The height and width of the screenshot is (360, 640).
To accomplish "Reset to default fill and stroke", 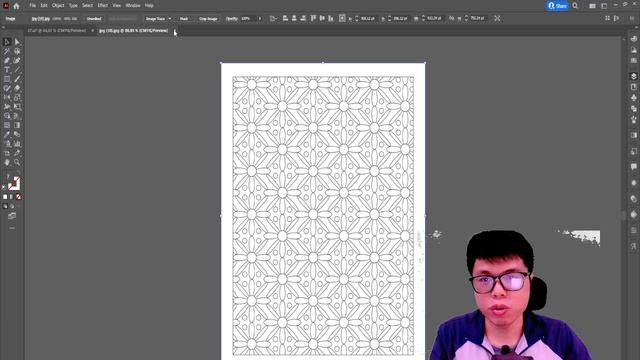I will coord(4,187).
